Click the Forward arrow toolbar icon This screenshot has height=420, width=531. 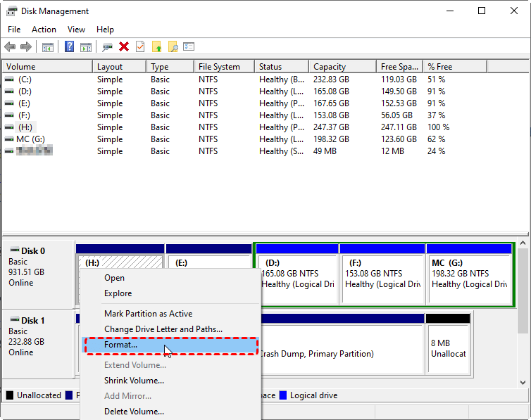point(26,47)
